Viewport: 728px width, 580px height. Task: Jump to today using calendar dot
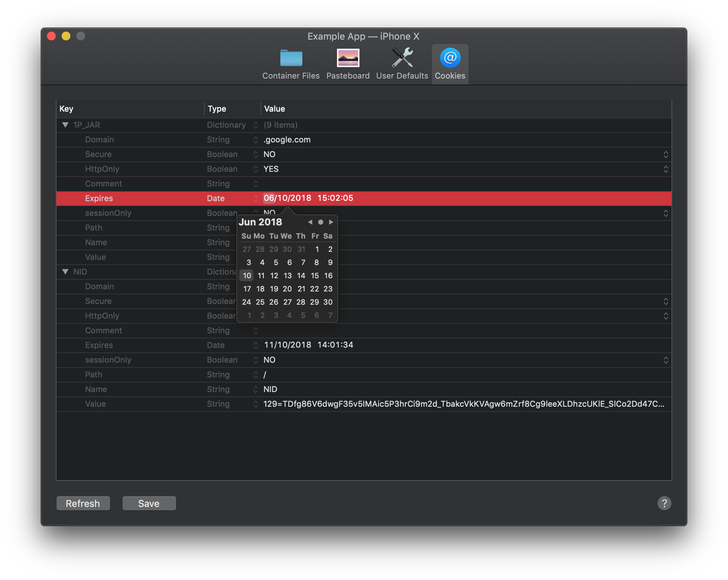click(320, 222)
